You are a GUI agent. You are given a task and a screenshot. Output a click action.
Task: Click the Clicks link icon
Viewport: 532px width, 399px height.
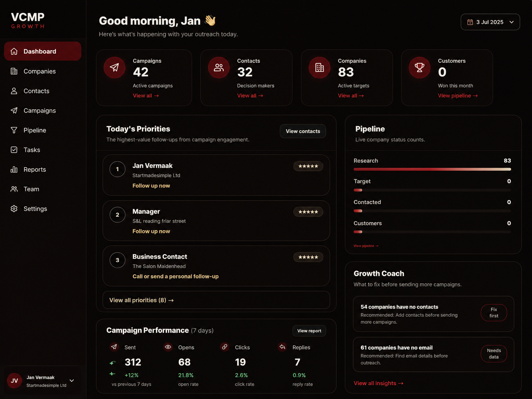pyautogui.click(x=224, y=347)
